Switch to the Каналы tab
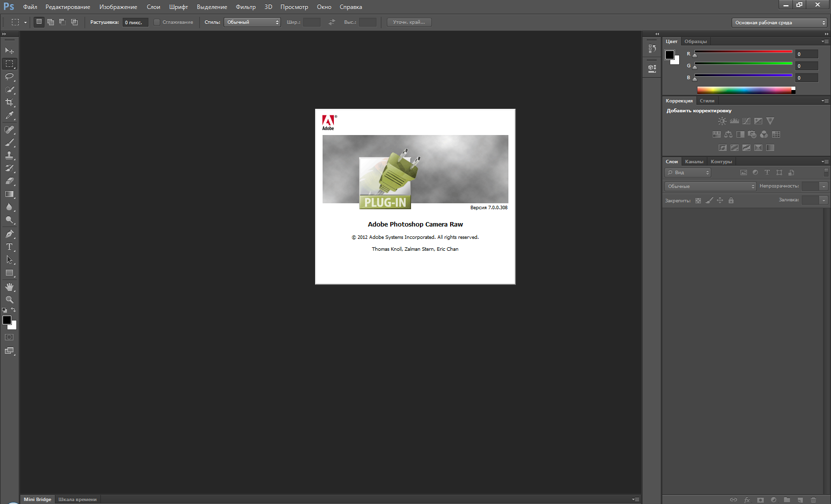The height and width of the screenshot is (504, 831). [x=694, y=162]
